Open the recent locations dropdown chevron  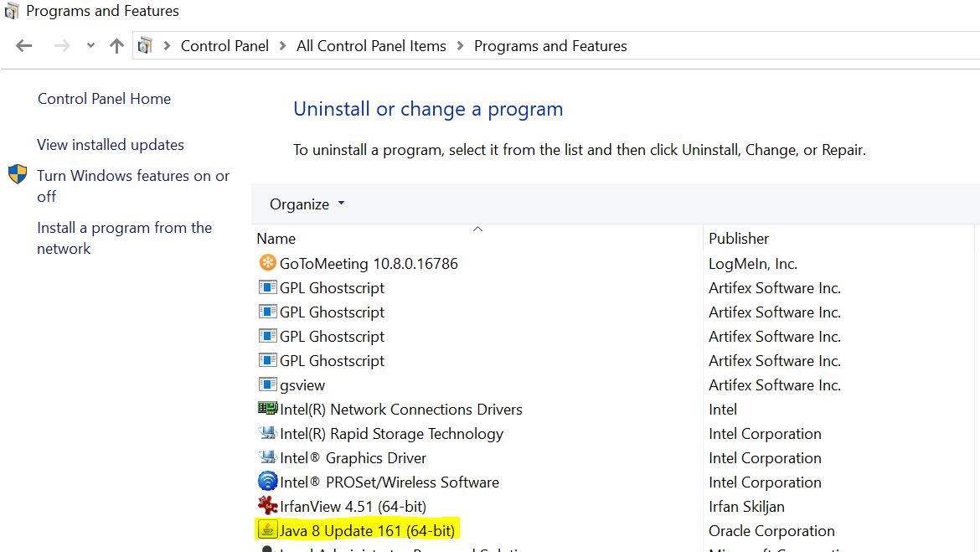90,45
